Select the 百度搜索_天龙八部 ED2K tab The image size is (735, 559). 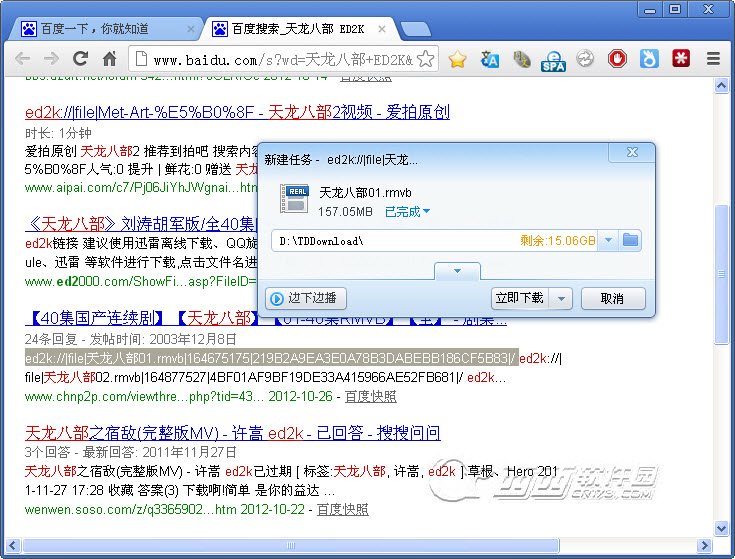(298, 29)
